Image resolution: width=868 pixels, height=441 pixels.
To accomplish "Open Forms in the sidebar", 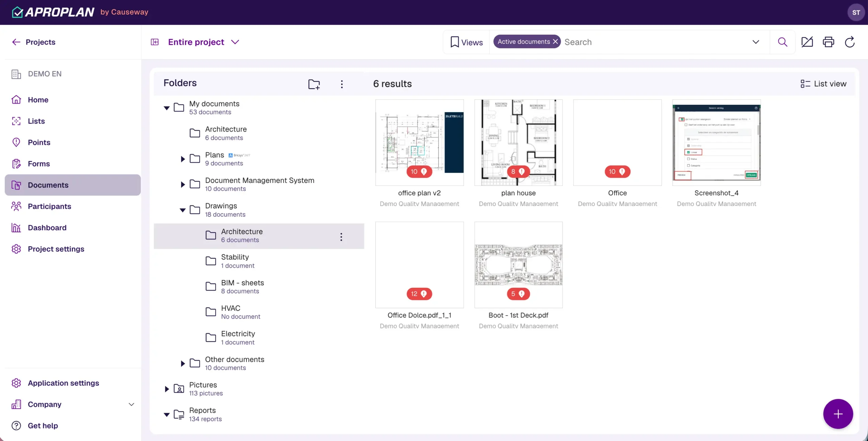I will (x=73, y=164).
